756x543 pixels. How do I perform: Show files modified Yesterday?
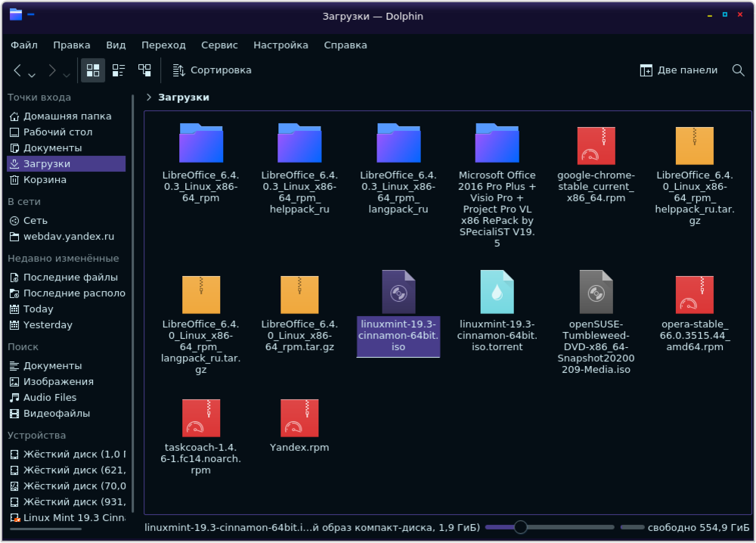[x=67, y=325]
